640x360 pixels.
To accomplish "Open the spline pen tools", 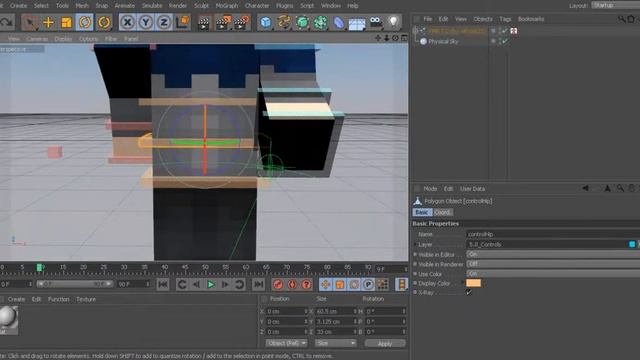I will (x=284, y=22).
